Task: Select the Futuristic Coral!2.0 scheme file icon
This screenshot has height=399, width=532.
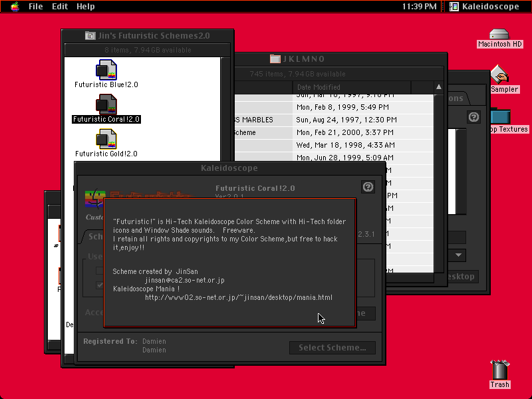Action: pyautogui.click(x=106, y=104)
